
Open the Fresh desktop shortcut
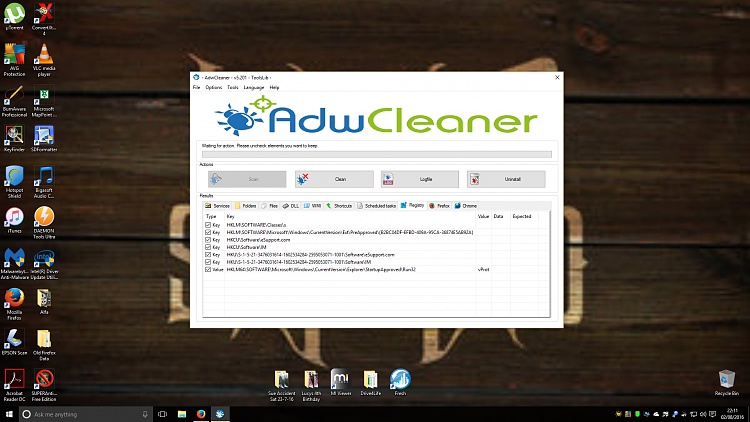coord(400,382)
